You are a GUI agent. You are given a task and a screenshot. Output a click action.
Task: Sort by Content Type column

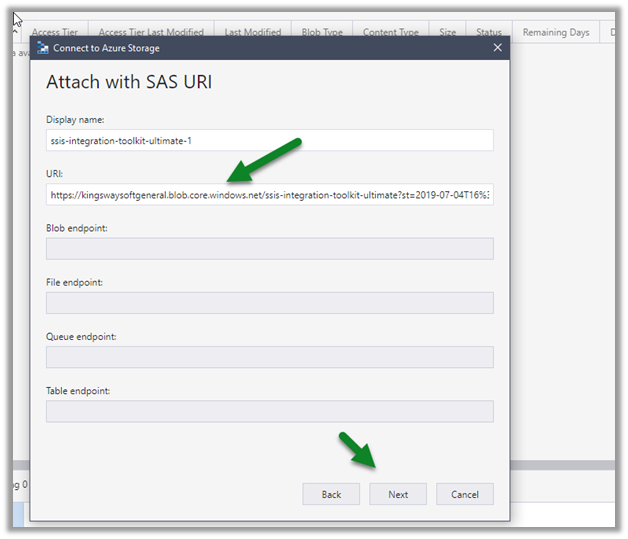pyautogui.click(x=391, y=32)
